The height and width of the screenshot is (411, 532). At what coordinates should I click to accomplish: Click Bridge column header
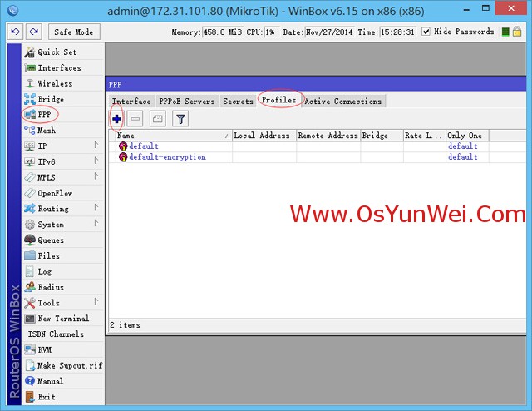(x=382, y=136)
